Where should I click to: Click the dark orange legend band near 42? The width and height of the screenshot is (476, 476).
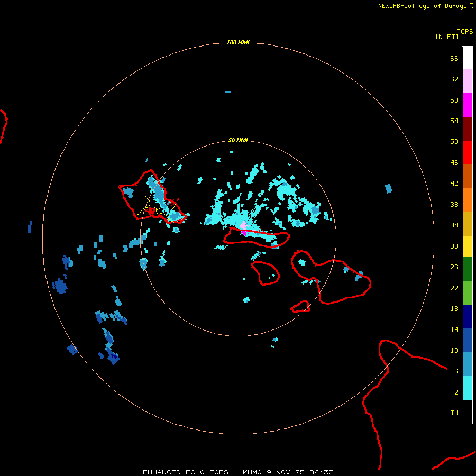467,176
